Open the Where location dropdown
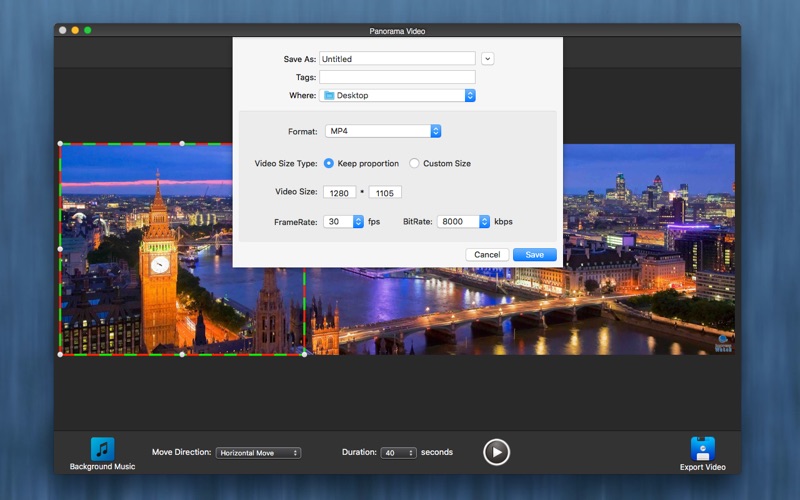 [397, 95]
